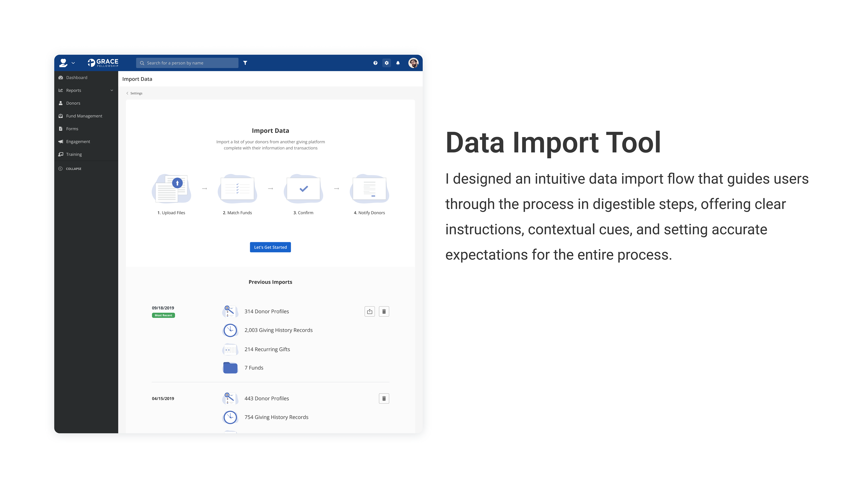The image size is (868, 488).
Task: Go to Fund Management
Action: (x=84, y=116)
